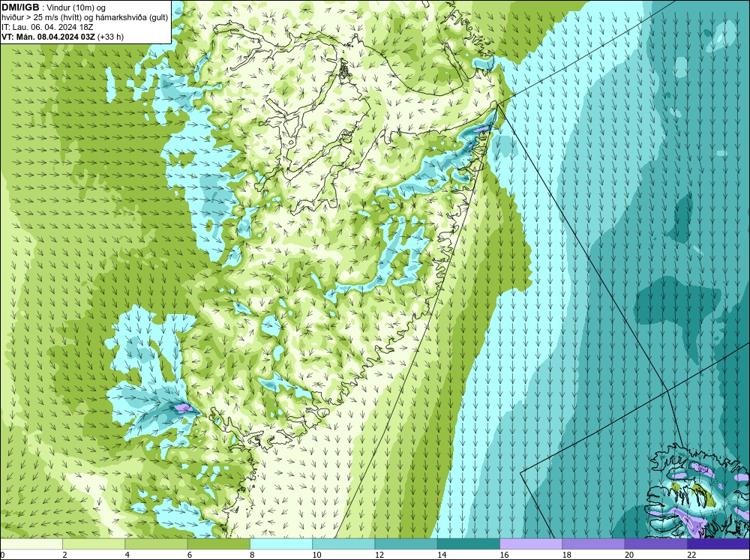Screen dimensions: 750x560
Task: Click the legend tick label '10'
Action: coord(316,555)
